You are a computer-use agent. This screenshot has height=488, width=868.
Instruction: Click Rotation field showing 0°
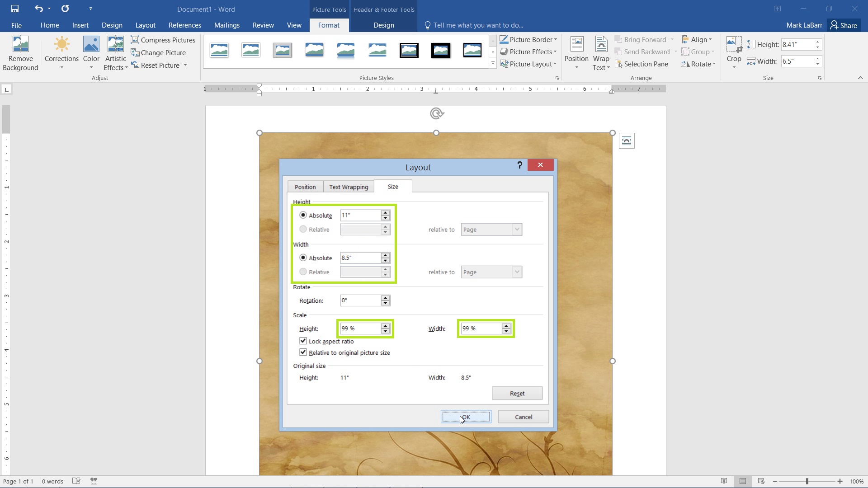click(360, 300)
